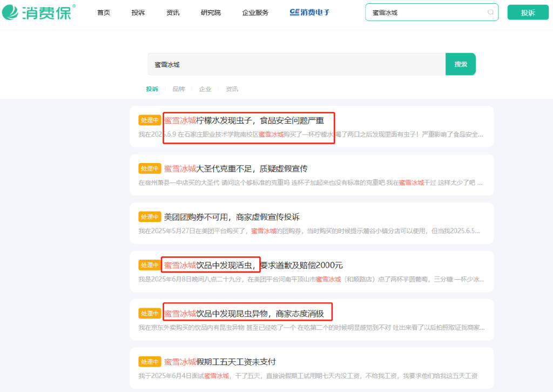553x392 pixels.
Task: Click summary starting 我于2025年6月4日面试
Action: coord(308,376)
